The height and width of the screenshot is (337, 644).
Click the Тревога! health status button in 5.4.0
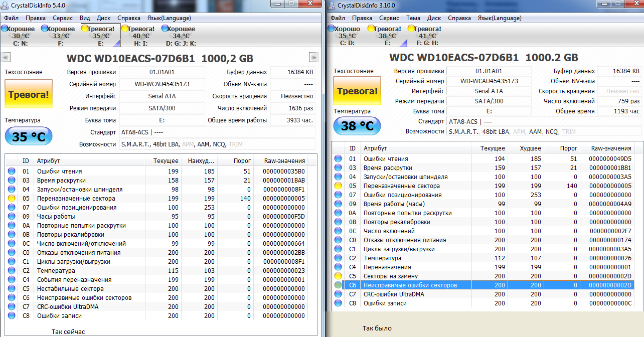29,94
